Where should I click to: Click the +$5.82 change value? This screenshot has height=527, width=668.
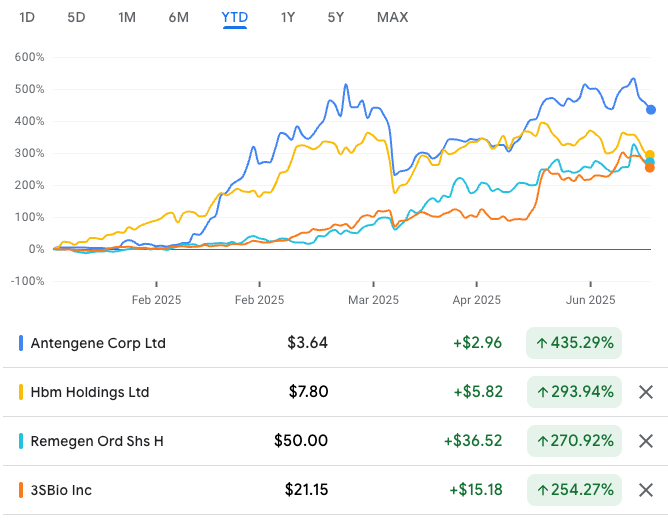coord(478,392)
